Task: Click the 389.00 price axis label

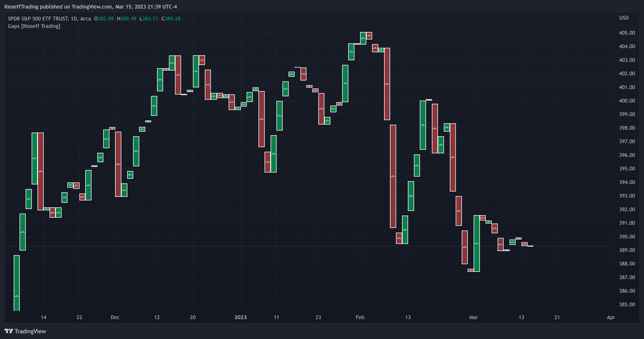Action: (627, 250)
